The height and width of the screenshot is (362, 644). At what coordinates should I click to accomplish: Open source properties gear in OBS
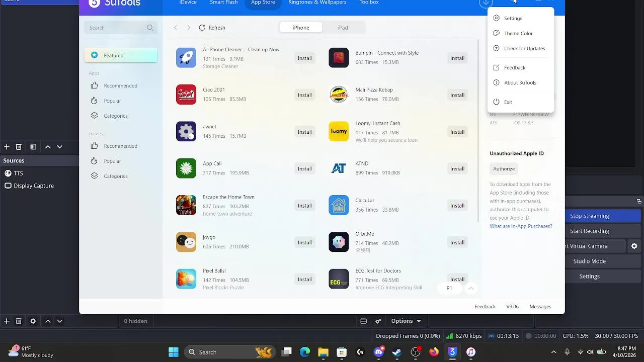(33, 321)
